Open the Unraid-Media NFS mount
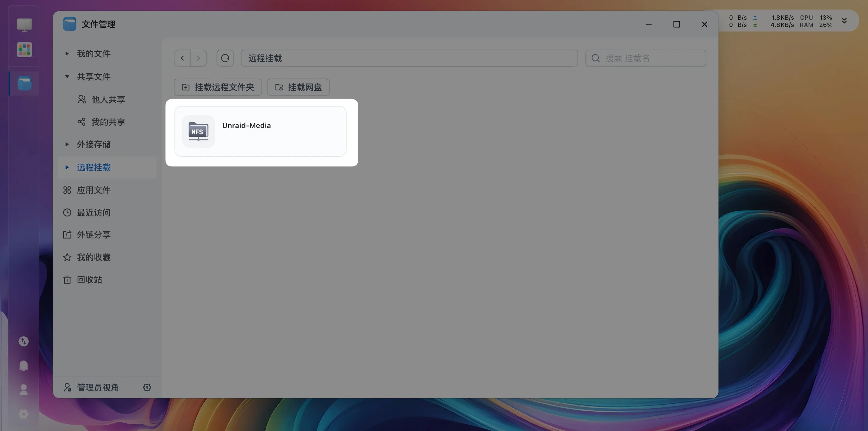The image size is (868, 431). (260, 131)
